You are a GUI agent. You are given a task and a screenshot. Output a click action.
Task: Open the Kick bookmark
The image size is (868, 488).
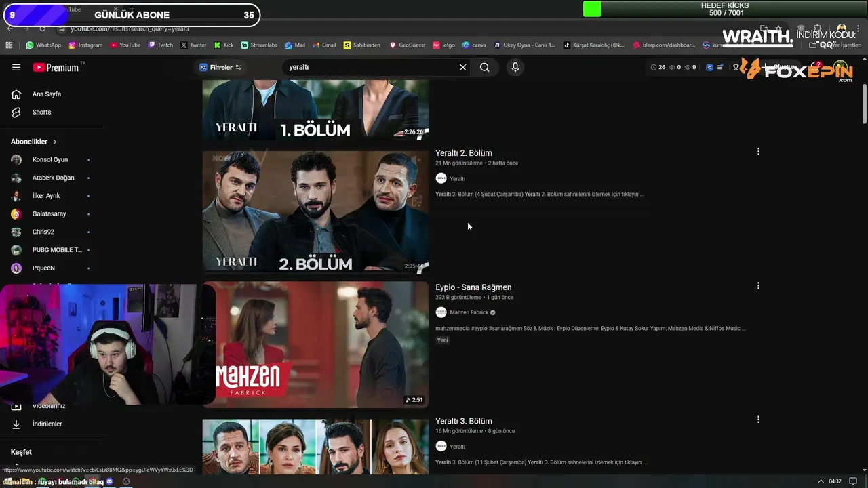224,45
